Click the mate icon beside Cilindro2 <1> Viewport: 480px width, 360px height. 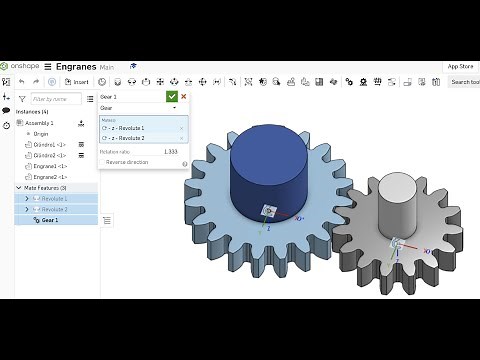click(81, 155)
